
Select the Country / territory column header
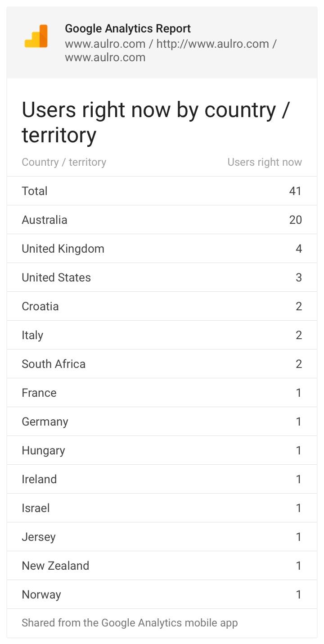click(x=64, y=162)
